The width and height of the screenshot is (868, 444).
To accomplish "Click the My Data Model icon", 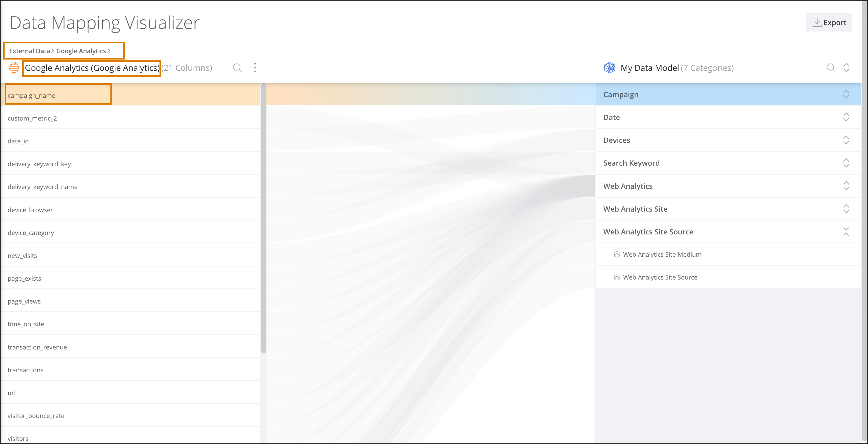I will coord(610,68).
